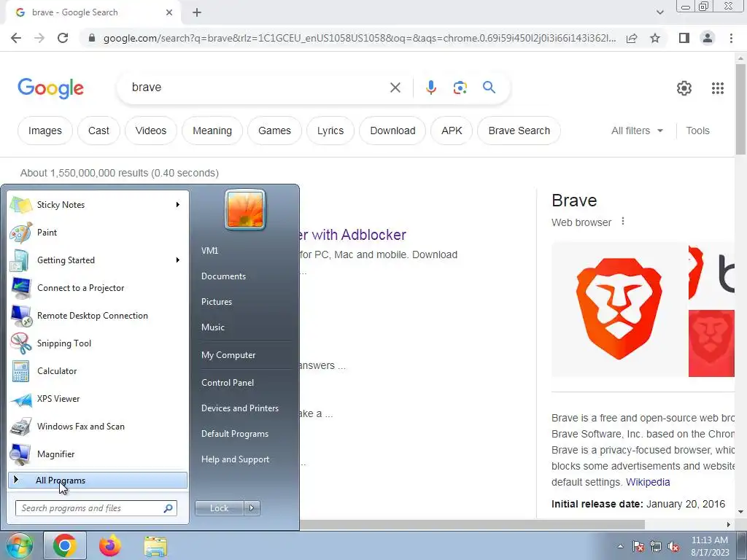The height and width of the screenshot is (560, 747).
Task: Open Sticky Notes from Start menu
Action: pos(98,205)
